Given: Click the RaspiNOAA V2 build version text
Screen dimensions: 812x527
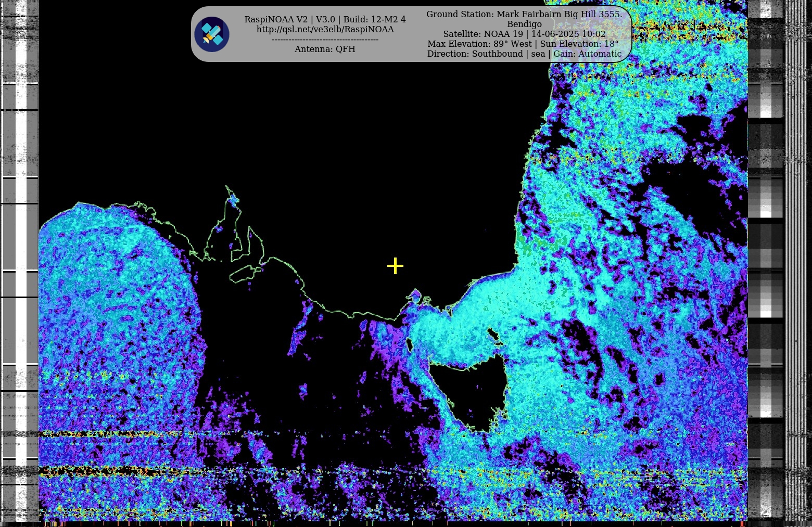Looking at the screenshot, I should [325, 19].
